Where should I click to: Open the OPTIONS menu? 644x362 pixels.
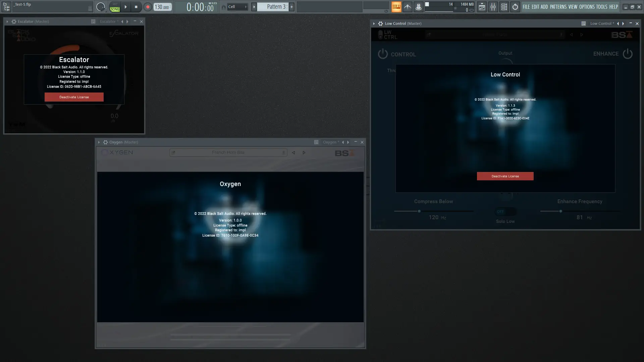pos(587,7)
